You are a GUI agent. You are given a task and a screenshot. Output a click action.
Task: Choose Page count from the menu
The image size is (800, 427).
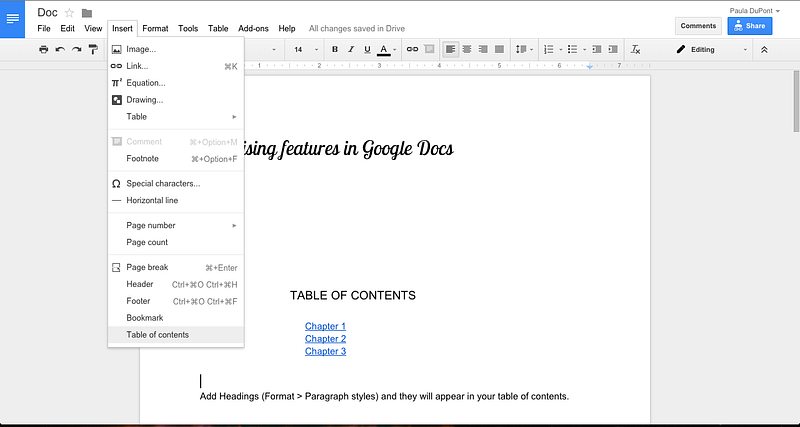click(x=176, y=242)
